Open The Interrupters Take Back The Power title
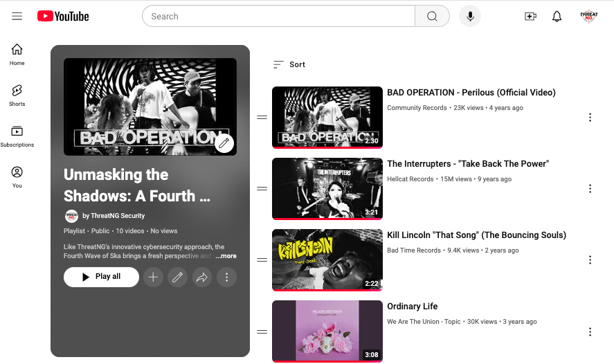Image resolution: width=614 pixels, height=364 pixels. pos(468,163)
